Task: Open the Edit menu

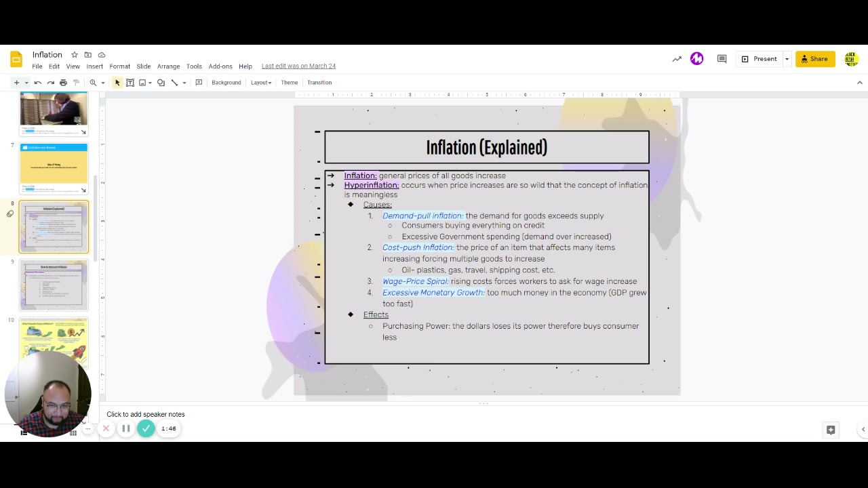Action: [x=54, y=66]
